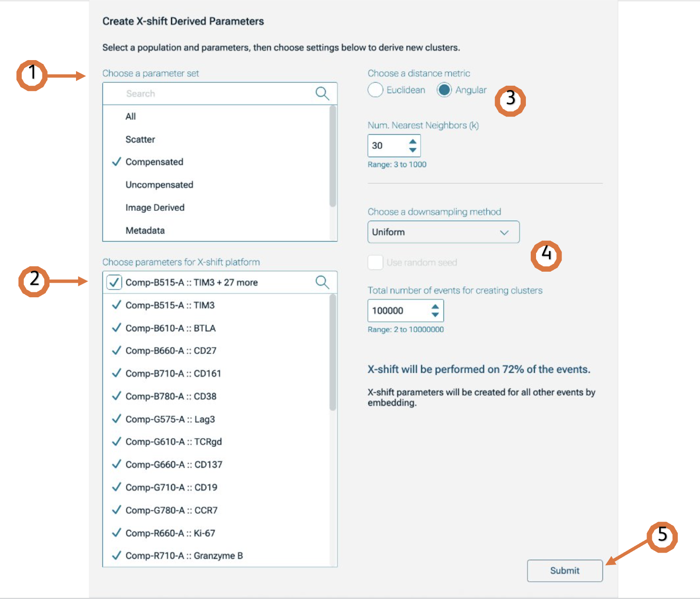Select the Angular distance metric

(444, 90)
